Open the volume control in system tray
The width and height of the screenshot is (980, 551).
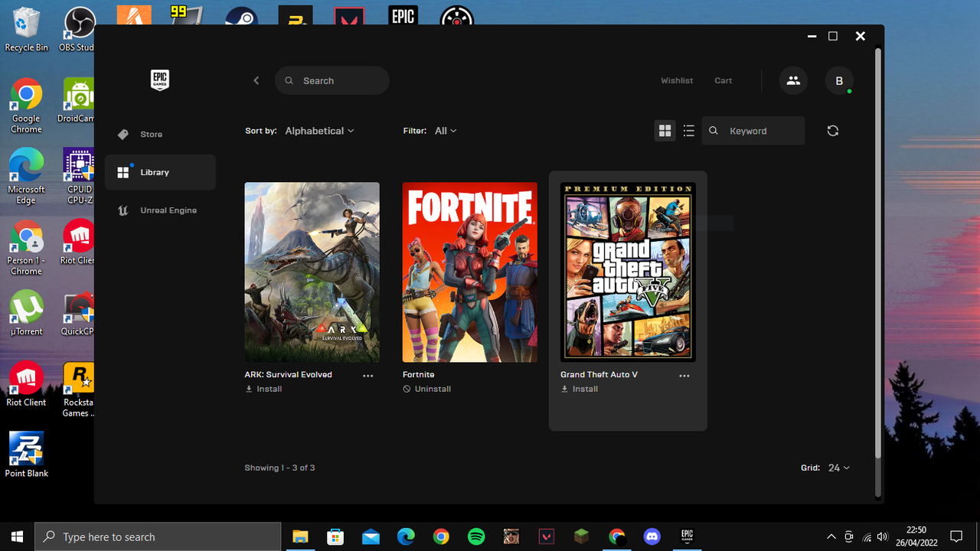(x=883, y=536)
